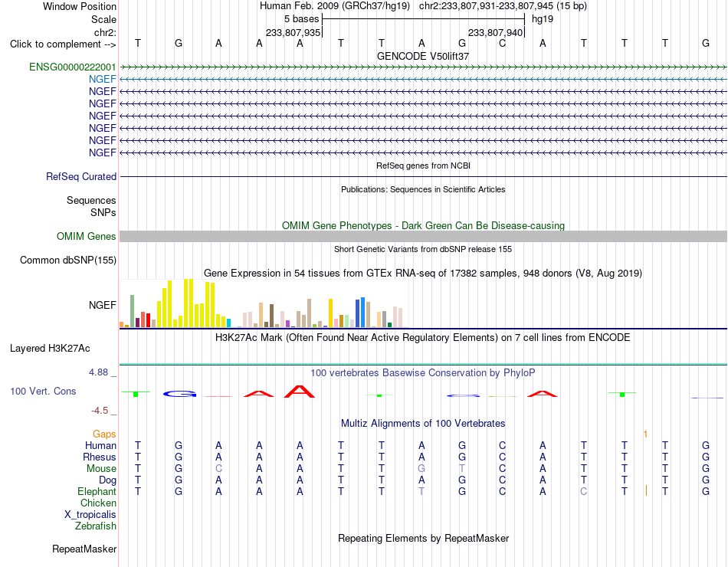Click the RefSeq Curated track line
This screenshot has height=567, width=728.
(423, 176)
